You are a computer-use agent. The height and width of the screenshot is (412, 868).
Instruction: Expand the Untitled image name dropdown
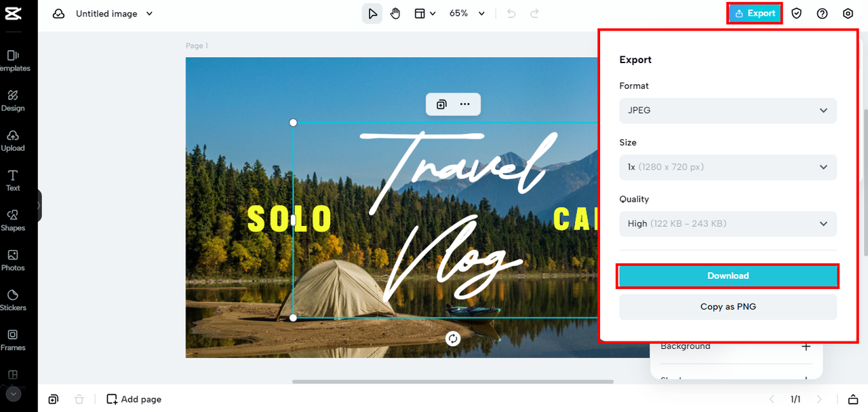point(149,14)
